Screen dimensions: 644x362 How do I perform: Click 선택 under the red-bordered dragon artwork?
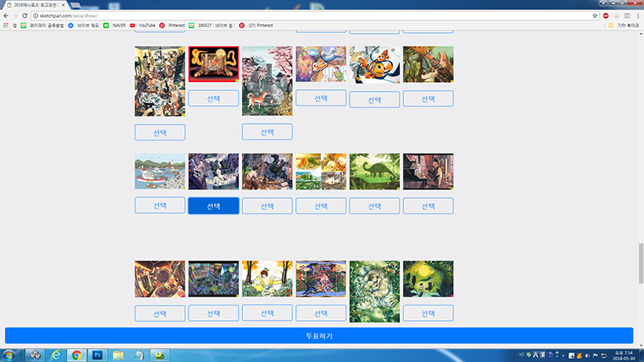pyautogui.click(x=213, y=98)
